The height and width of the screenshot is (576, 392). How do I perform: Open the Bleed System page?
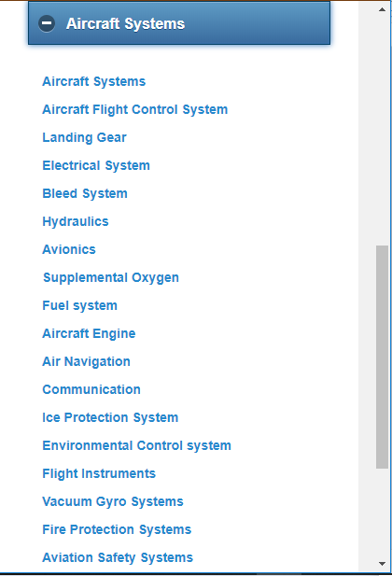(x=85, y=193)
